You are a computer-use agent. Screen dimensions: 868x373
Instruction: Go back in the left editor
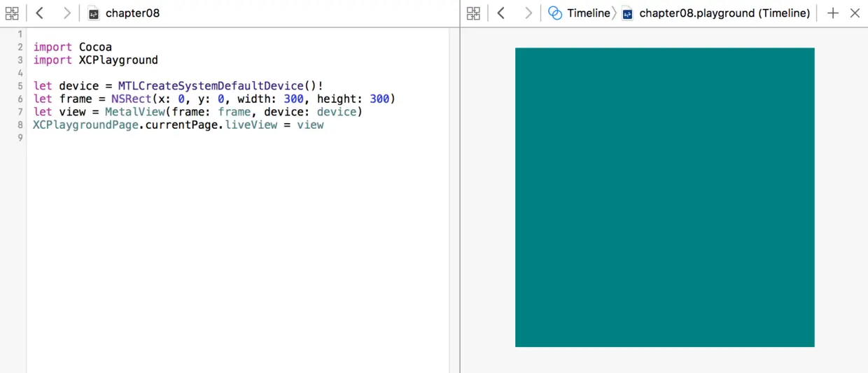pos(40,13)
